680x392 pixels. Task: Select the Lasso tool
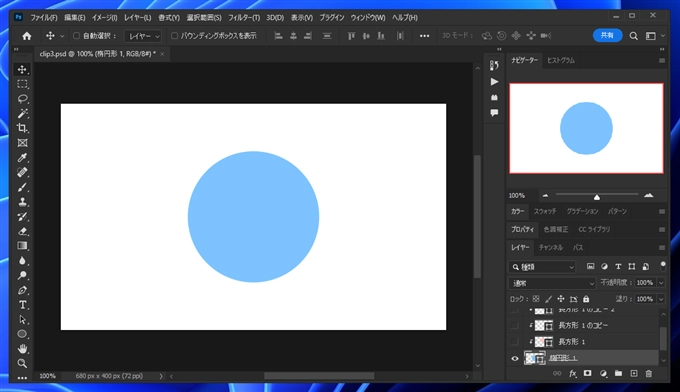[x=22, y=99]
